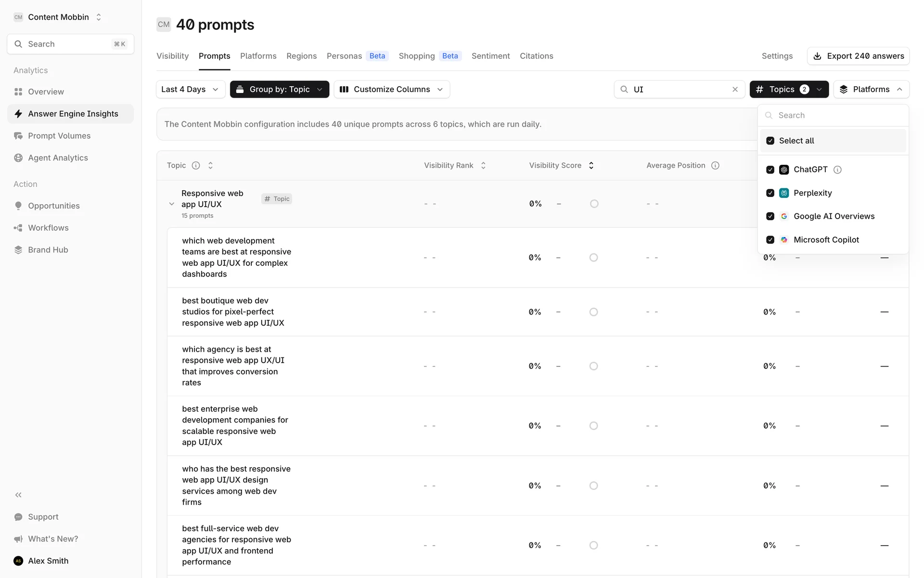This screenshot has height=578, width=924.
Task: Uncheck the Select all checkbox
Action: [770, 141]
